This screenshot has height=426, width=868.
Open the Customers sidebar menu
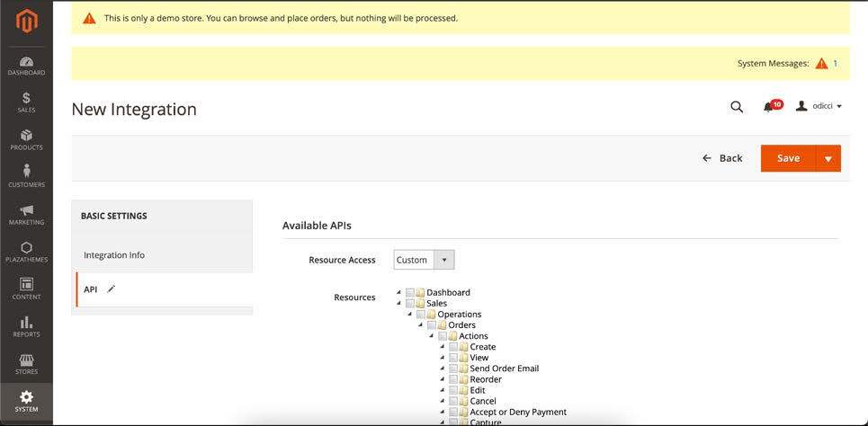[26, 177]
